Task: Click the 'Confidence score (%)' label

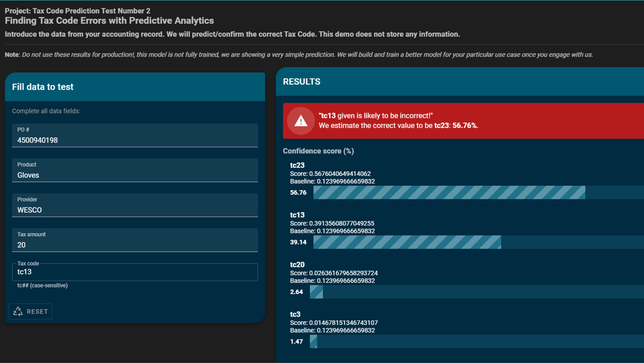Action: [318, 151]
